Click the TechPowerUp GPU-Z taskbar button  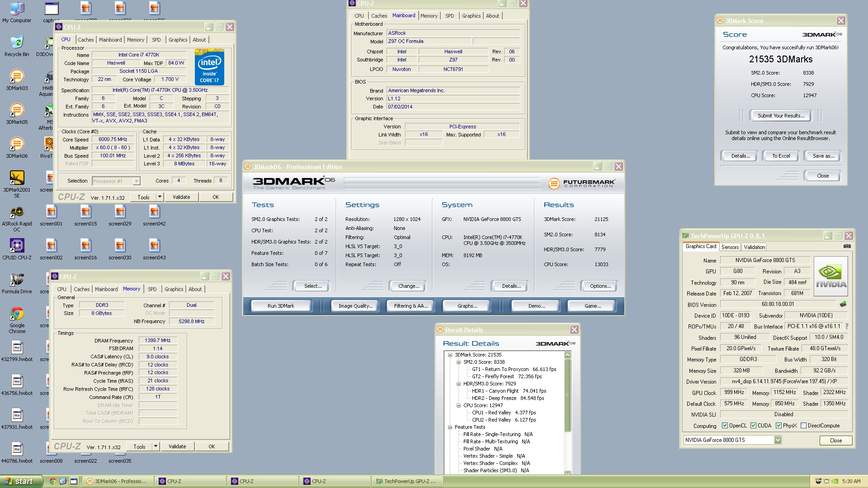[408, 481]
